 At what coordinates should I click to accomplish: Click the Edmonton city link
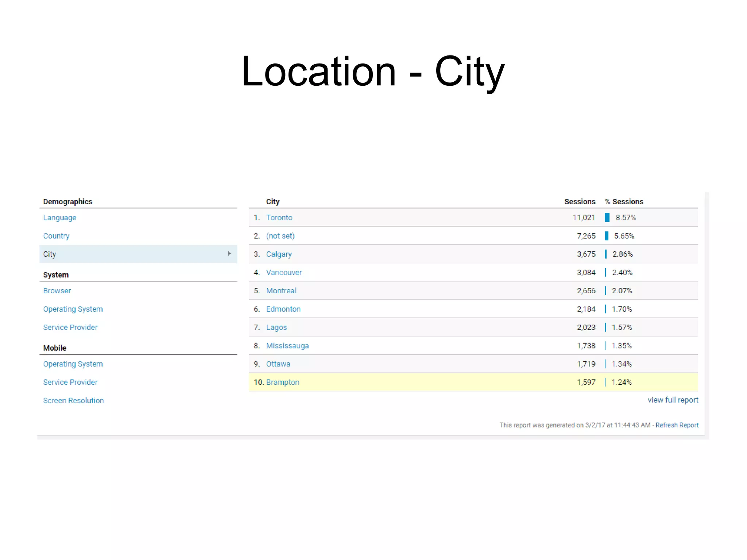tap(283, 309)
